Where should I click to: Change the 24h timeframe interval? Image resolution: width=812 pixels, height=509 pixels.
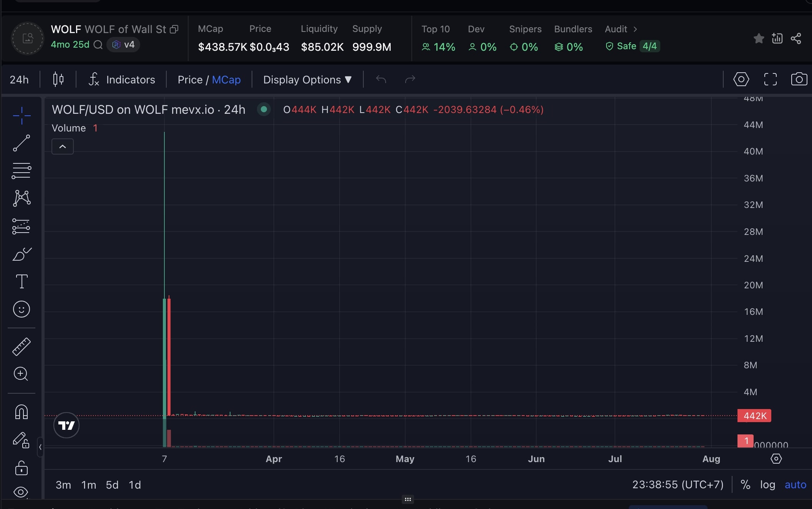click(19, 80)
